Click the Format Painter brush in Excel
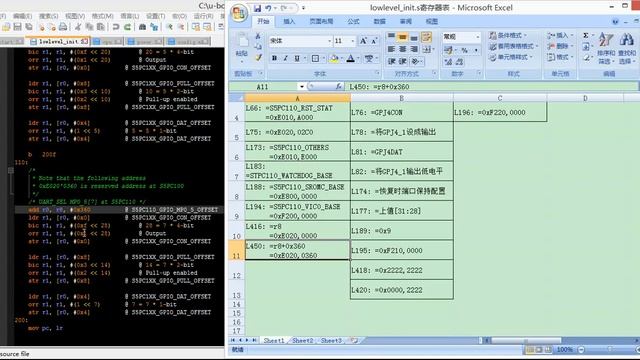The width and height of the screenshot is (640, 360). point(258,58)
